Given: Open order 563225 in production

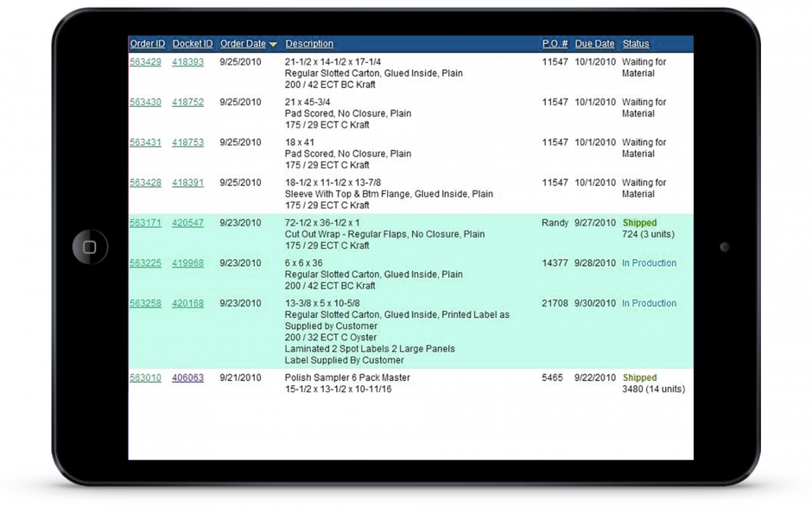Looking at the screenshot, I should (x=145, y=263).
